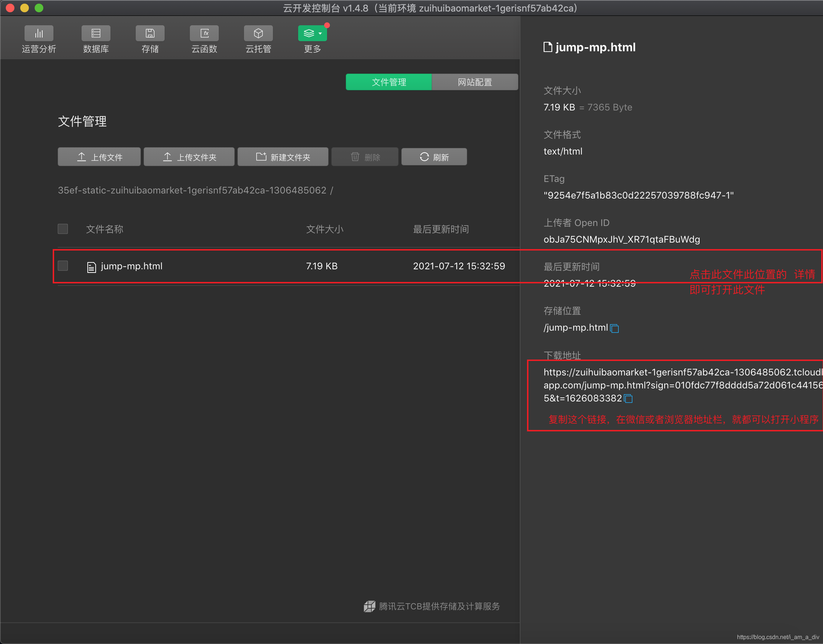Click the 7.19 KB size in file row

pos(322,266)
